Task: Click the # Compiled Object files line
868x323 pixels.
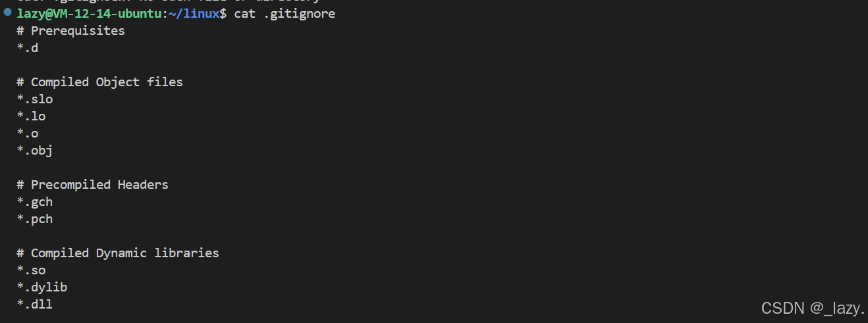Action: pyautogui.click(x=100, y=82)
